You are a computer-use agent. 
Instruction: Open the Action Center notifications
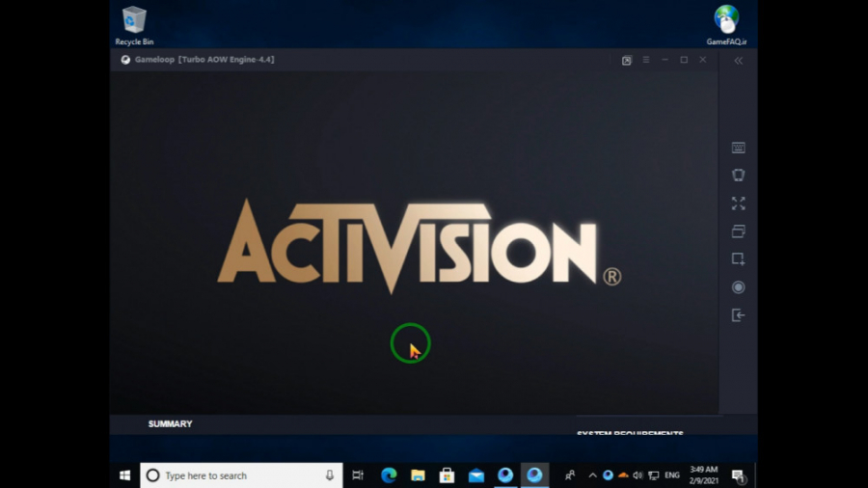tap(738, 475)
